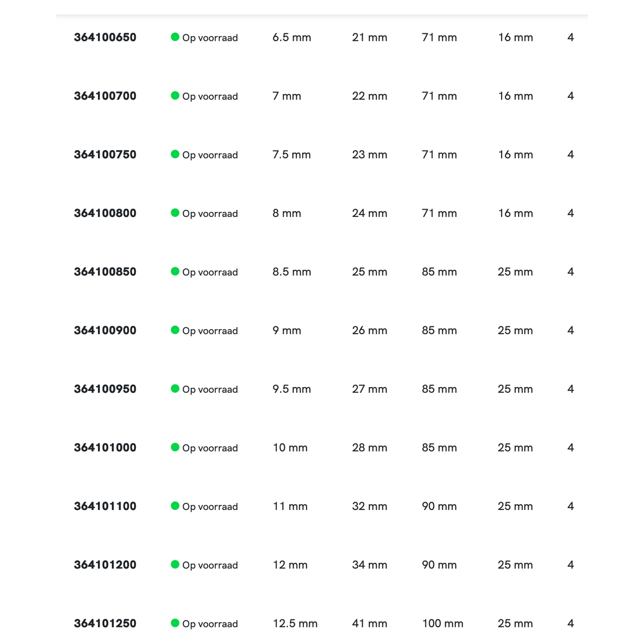Open article number 364100650
Screen dimensions: 644x644
pyautogui.click(x=105, y=37)
